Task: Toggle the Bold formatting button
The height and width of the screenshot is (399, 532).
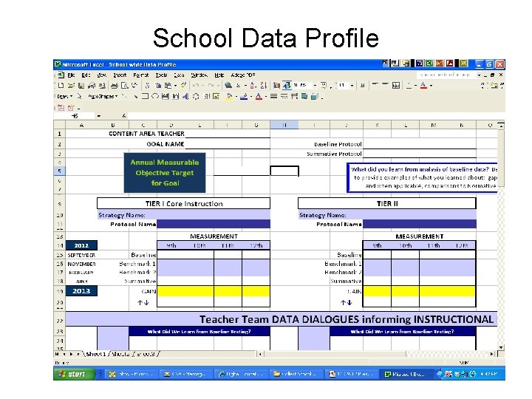Action: click(362, 86)
